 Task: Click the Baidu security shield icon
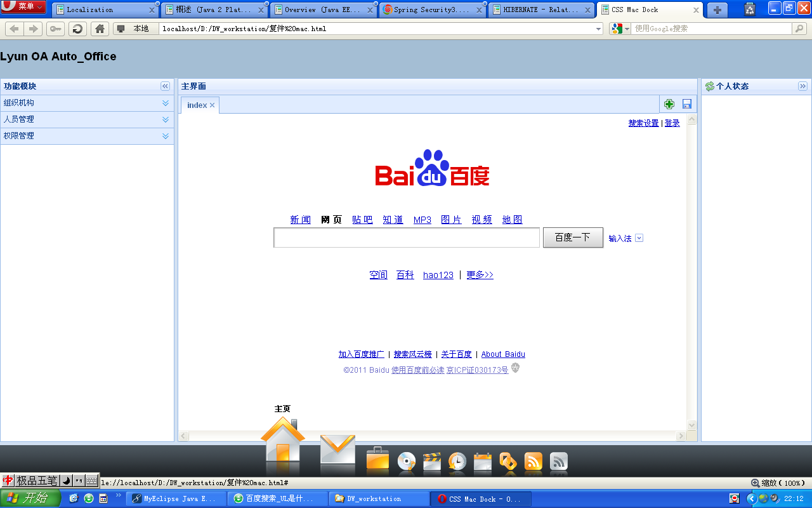tap(515, 368)
